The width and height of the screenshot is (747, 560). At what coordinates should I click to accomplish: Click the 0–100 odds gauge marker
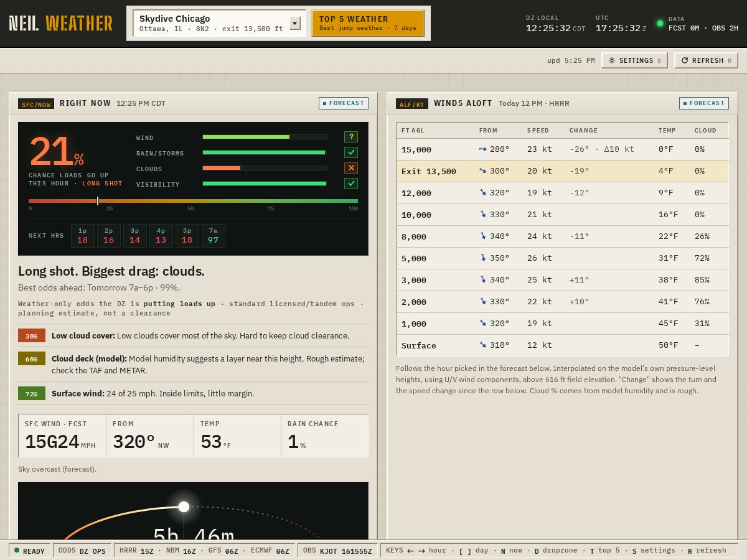pos(98,201)
